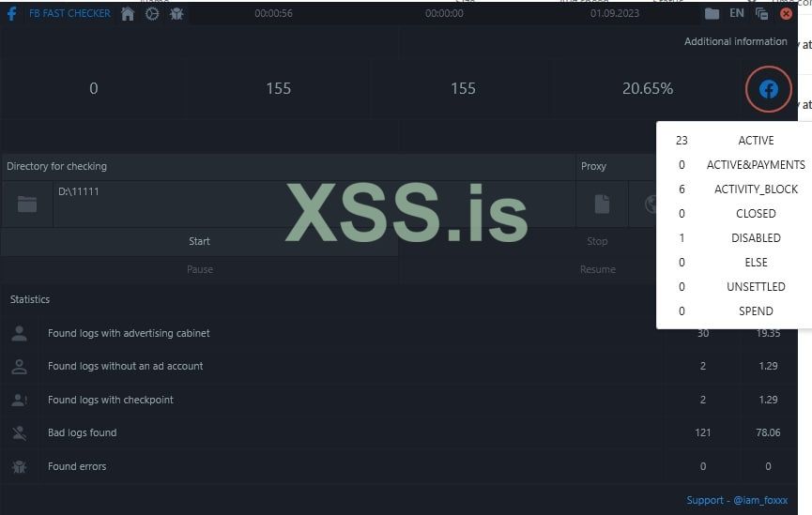
Task: Switch language with the EN button
Action: click(x=736, y=13)
